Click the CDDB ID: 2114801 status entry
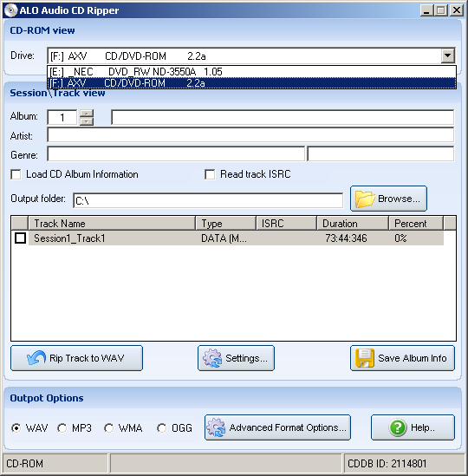Viewport: 468px width, 476px height. 404,463
